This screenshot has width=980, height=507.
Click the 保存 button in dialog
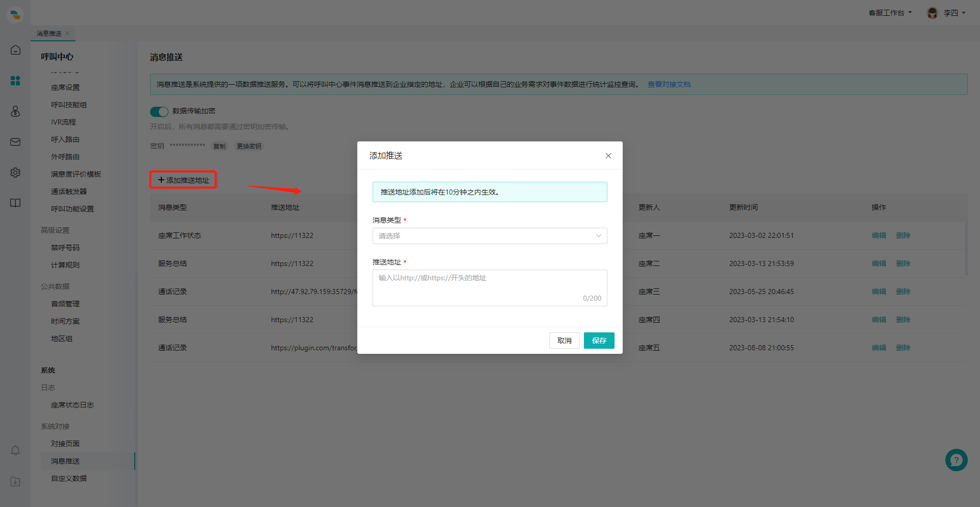point(599,341)
